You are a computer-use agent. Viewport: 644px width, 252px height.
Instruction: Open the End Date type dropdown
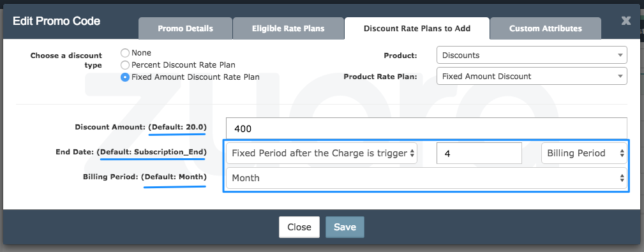[322, 153]
